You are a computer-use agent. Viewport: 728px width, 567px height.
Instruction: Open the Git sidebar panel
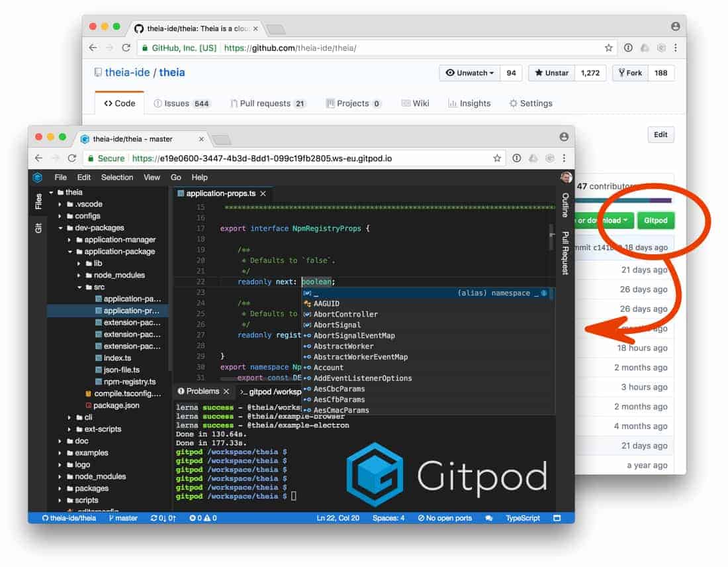pos(38,229)
